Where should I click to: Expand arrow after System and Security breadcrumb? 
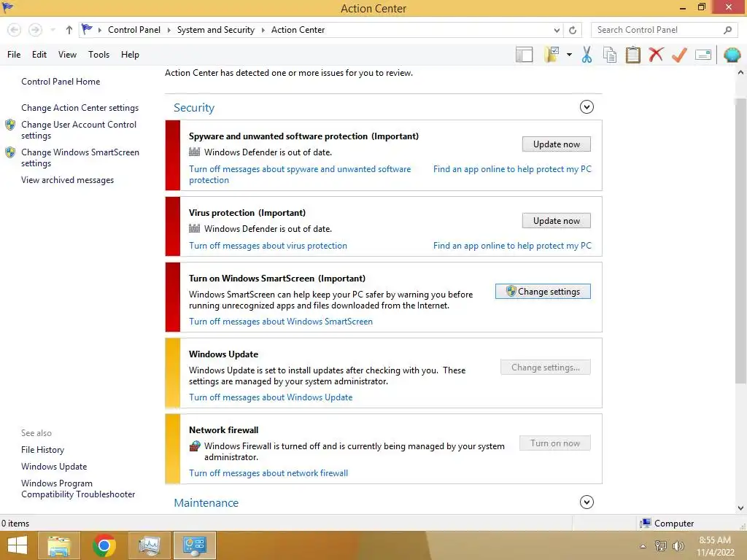pos(263,30)
